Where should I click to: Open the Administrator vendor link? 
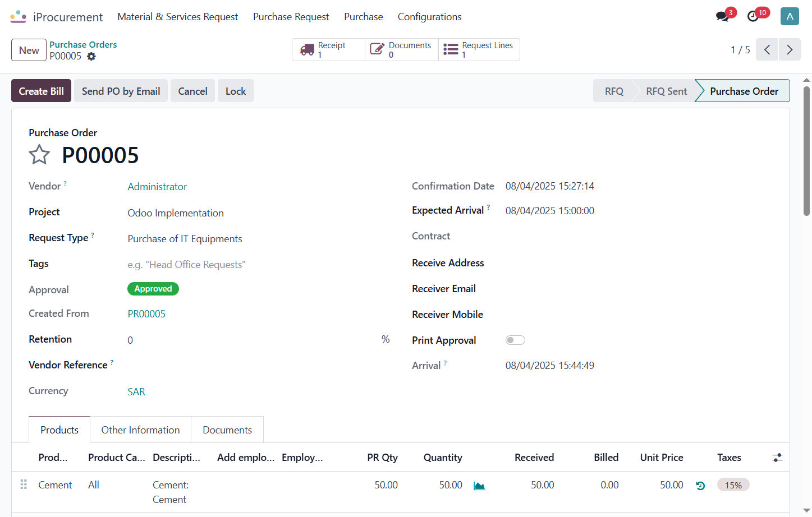pos(157,187)
